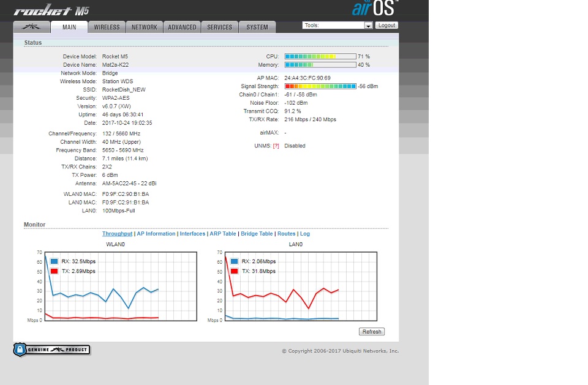
Task: Open the Bridge Table link
Action: point(257,234)
